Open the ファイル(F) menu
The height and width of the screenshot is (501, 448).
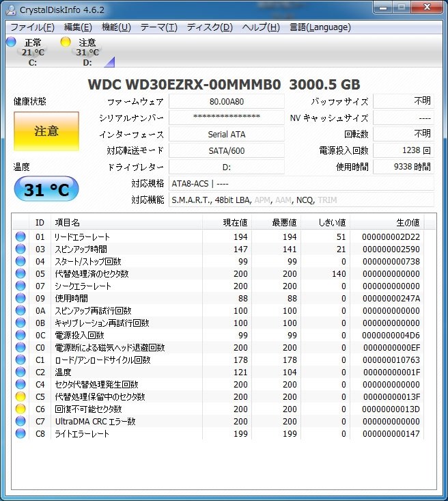(x=33, y=27)
